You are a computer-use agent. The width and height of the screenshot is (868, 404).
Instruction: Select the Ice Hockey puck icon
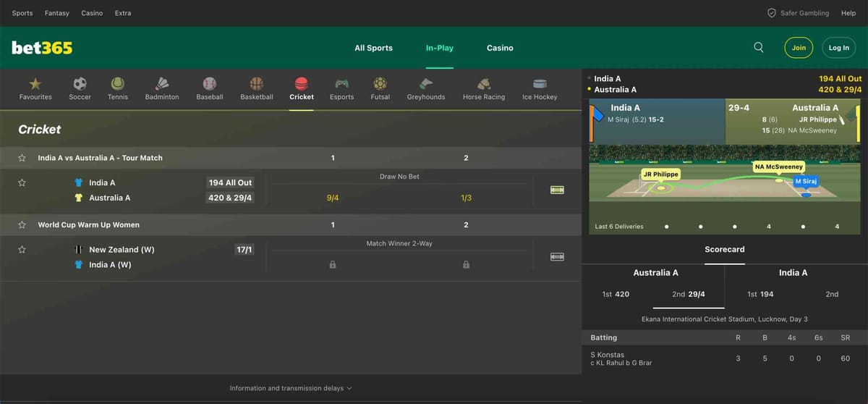pyautogui.click(x=540, y=84)
